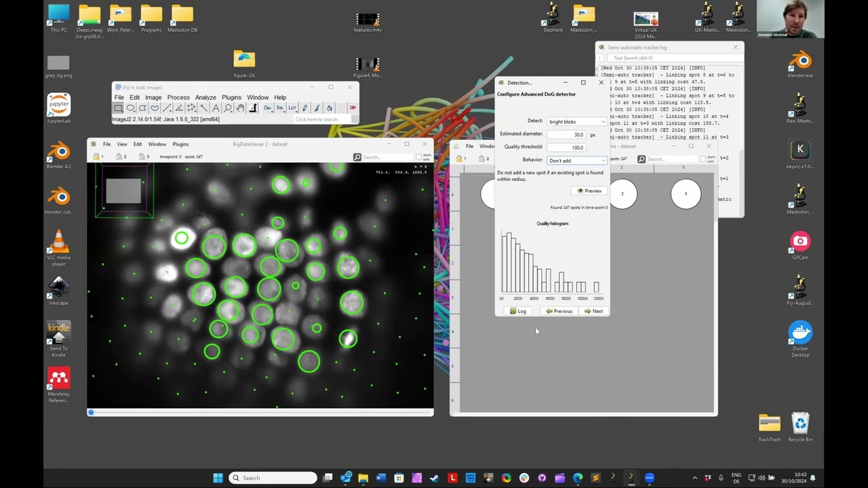Select the Flood Fill bucket tool in ImageJ
Image resolution: width=868 pixels, height=488 pixels.
(329, 108)
